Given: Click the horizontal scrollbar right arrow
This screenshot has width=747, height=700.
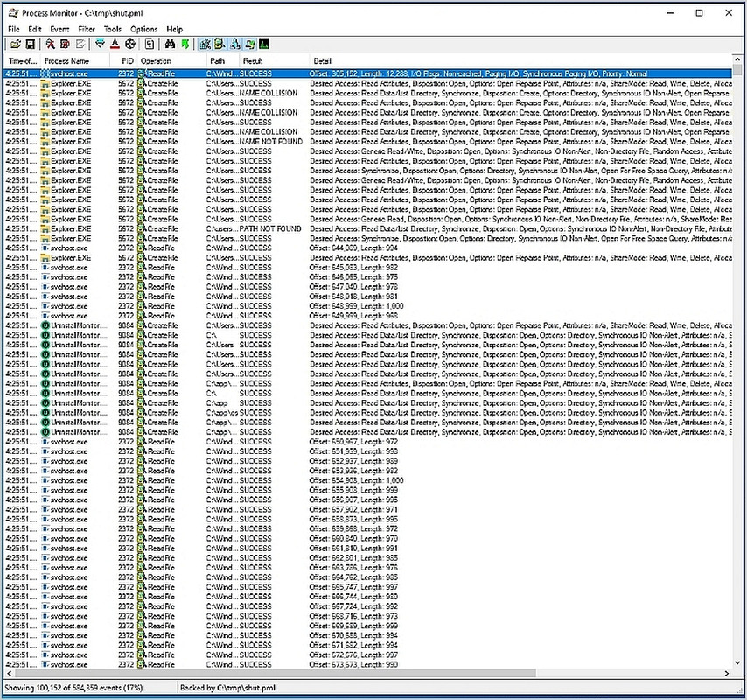Looking at the screenshot, I should coord(727,674).
